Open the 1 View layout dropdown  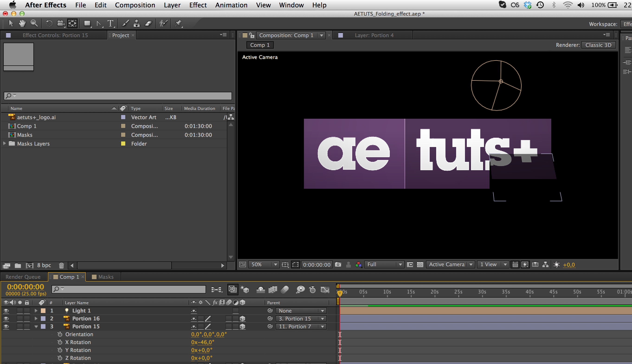click(493, 265)
